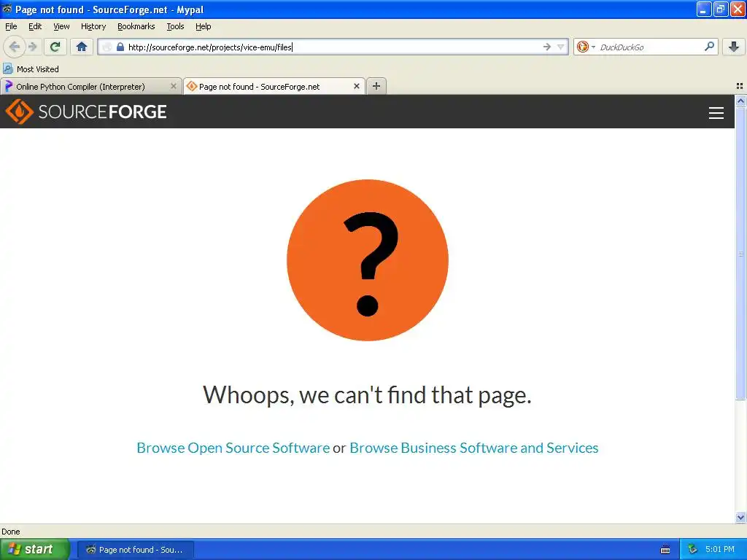This screenshot has width=747, height=560.
Task: Follow Browse Business Software and Services link
Action: 474,448
